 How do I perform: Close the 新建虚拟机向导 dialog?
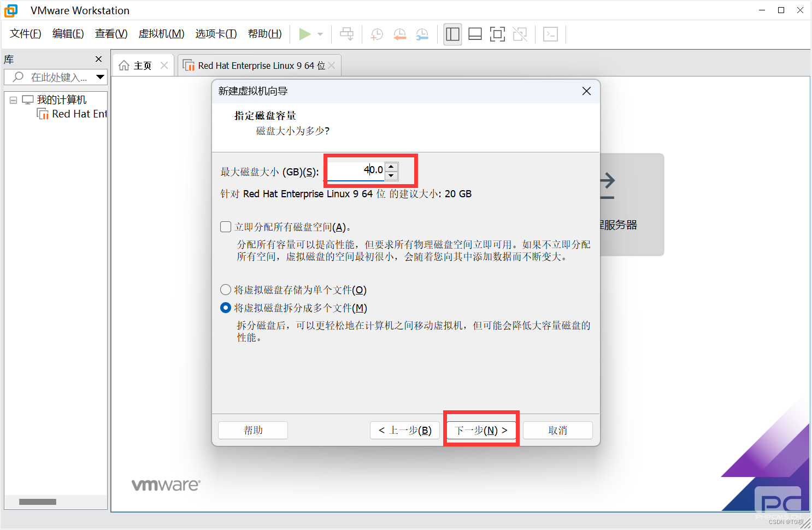click(586, 91)
